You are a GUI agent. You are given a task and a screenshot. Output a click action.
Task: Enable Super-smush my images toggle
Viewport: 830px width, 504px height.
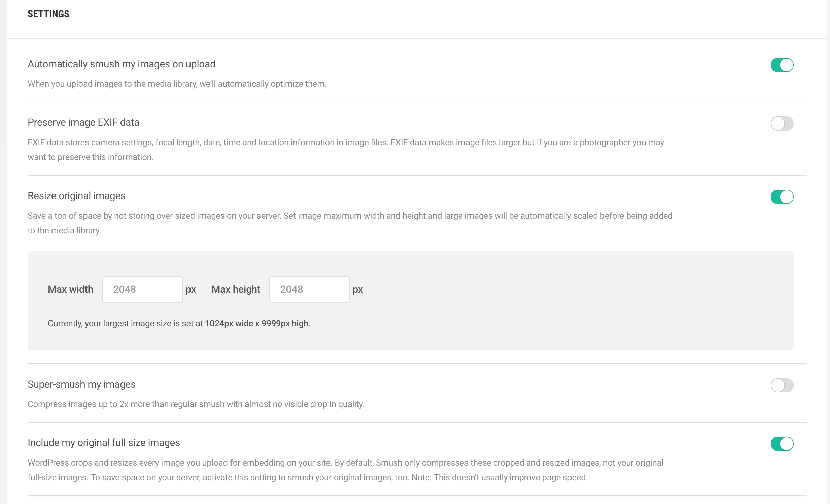pos(782,385)
